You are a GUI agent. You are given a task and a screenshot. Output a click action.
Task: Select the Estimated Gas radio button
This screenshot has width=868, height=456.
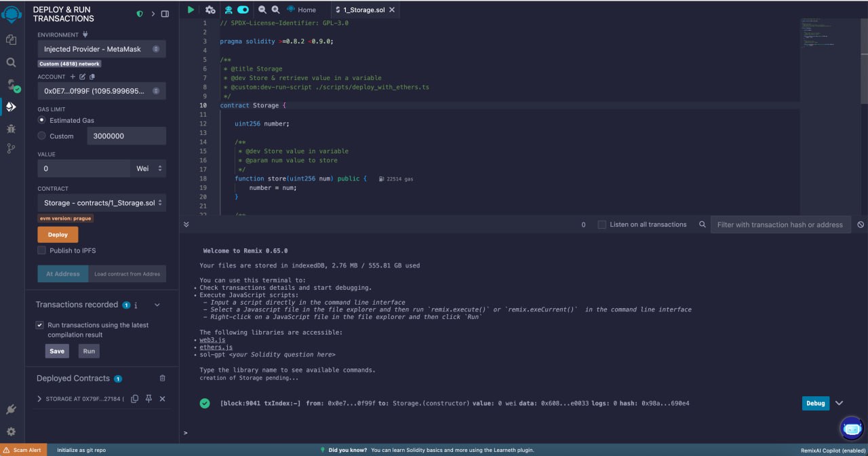pos(42,120)
